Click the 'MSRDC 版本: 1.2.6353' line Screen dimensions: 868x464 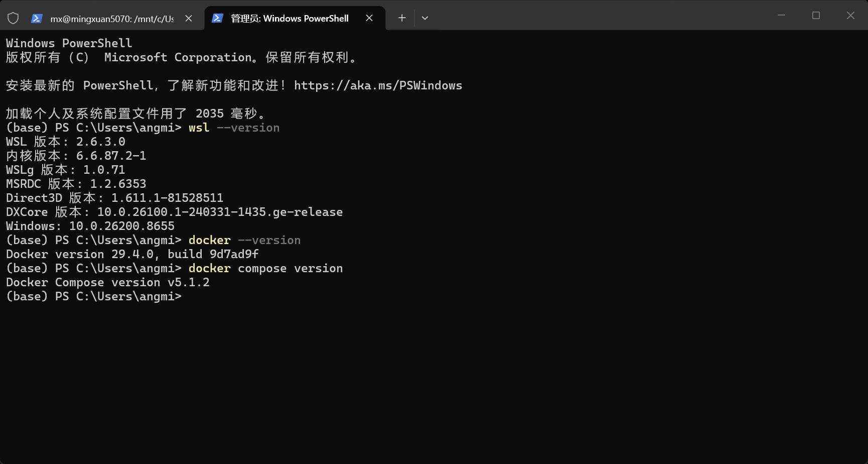point(76,184)
